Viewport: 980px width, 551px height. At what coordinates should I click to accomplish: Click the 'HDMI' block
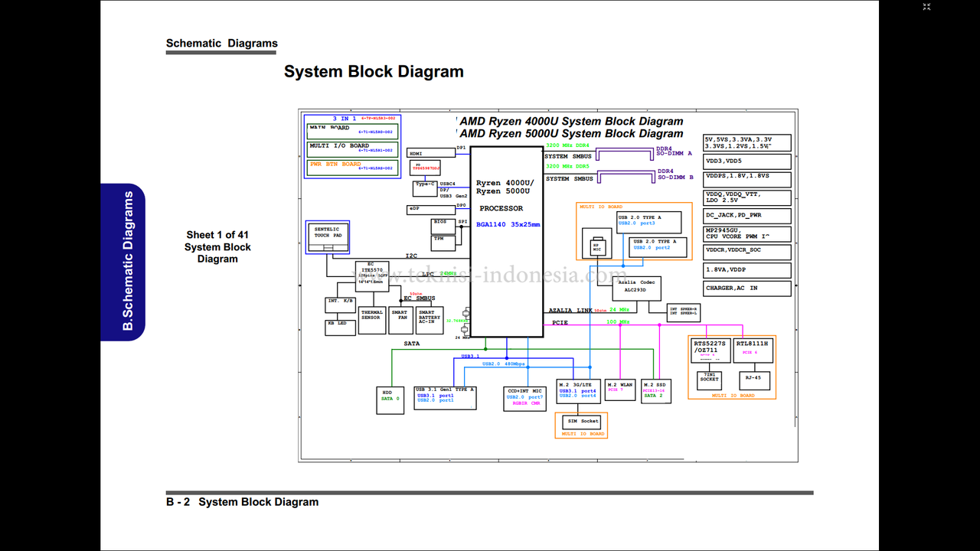[431, 153]
